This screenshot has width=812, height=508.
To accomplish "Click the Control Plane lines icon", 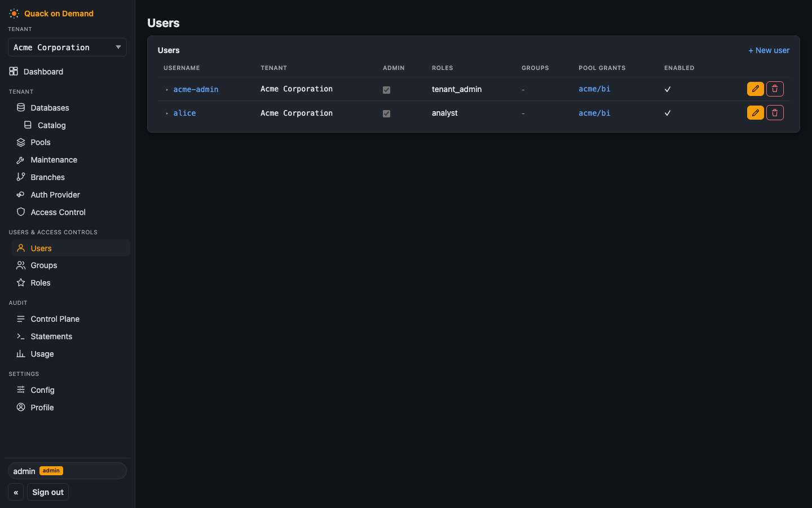I will coord(21,318).
